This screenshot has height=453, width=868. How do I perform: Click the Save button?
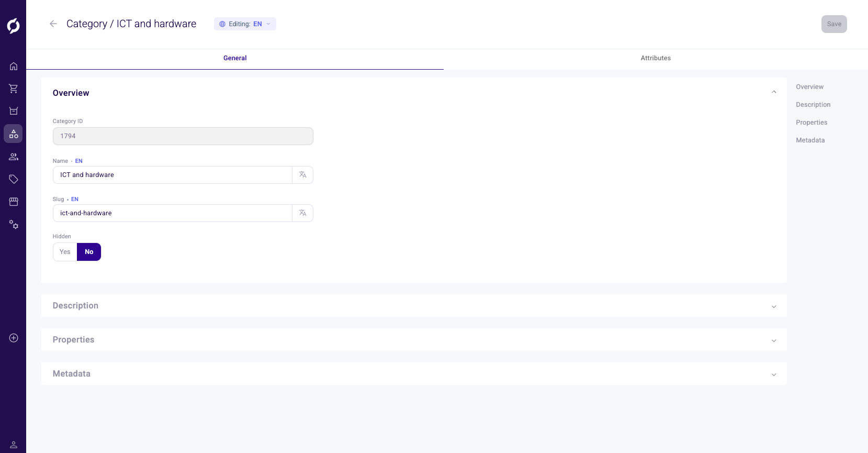[x=834, y=24]
